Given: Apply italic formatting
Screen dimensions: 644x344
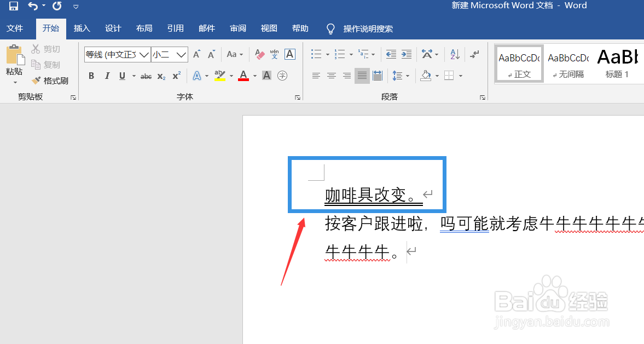Looking at the screenshot, I should [107, 76].
